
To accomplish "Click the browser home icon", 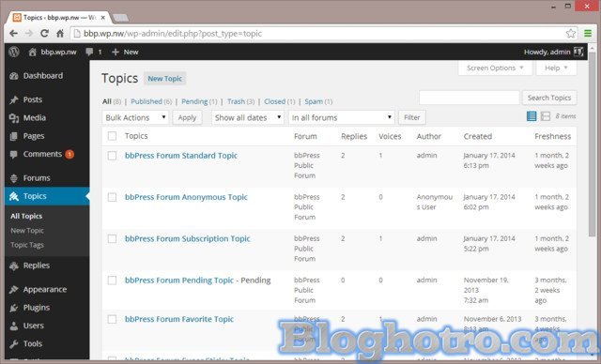I will click(x=60, y=33).
